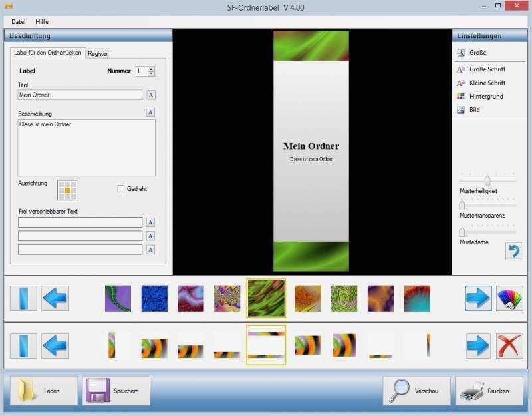The image size is (532, 416).
Task: Select the selected top-bottom stripe layout
Action: click(x=267, y=345)
